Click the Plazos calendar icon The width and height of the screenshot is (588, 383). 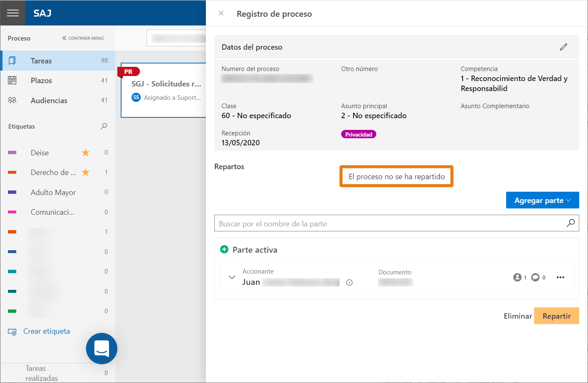pyautogui.click(x=13, y=81)
